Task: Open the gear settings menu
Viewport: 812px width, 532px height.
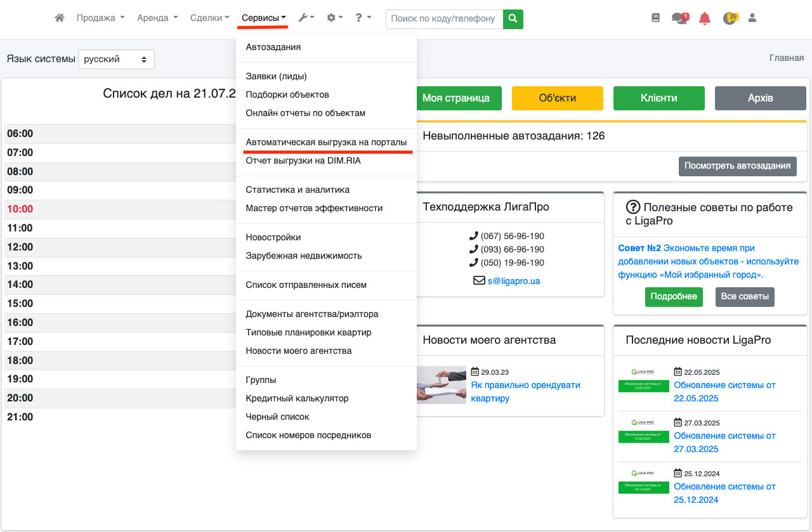Action: point(334,18)
